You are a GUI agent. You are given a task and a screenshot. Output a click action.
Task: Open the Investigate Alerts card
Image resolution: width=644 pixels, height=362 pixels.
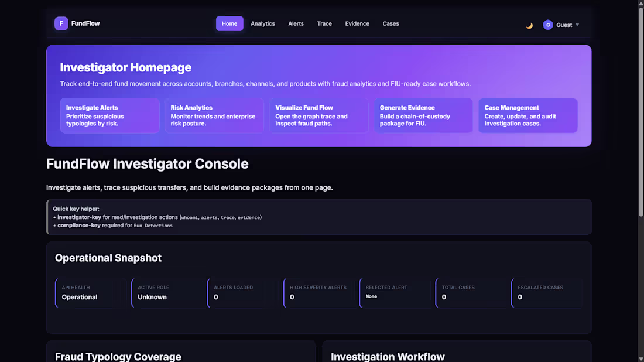coord(109,115)
